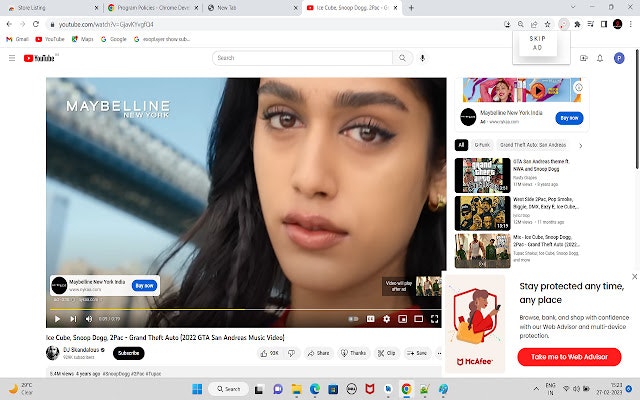Seek along the yellow ad progress bar

click(245, 309)
